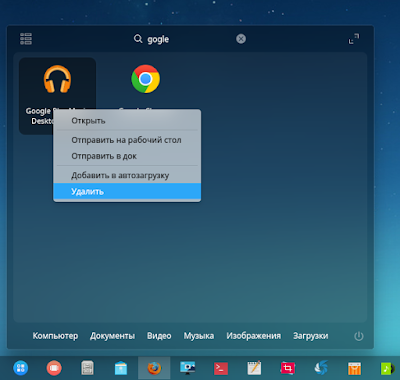Screen dimensions: 400x380
Task: Click the power button icon in launcher
Action: coord(359,336)
